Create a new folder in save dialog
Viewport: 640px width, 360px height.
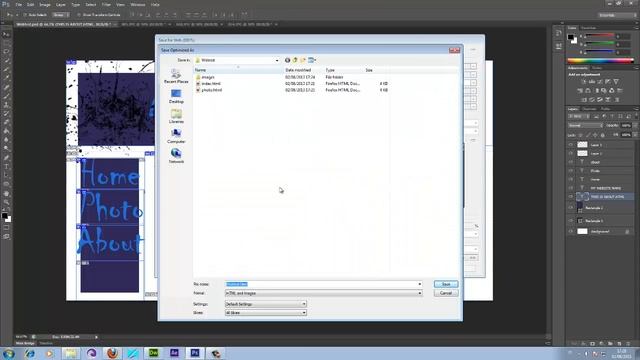click(303, 60)
